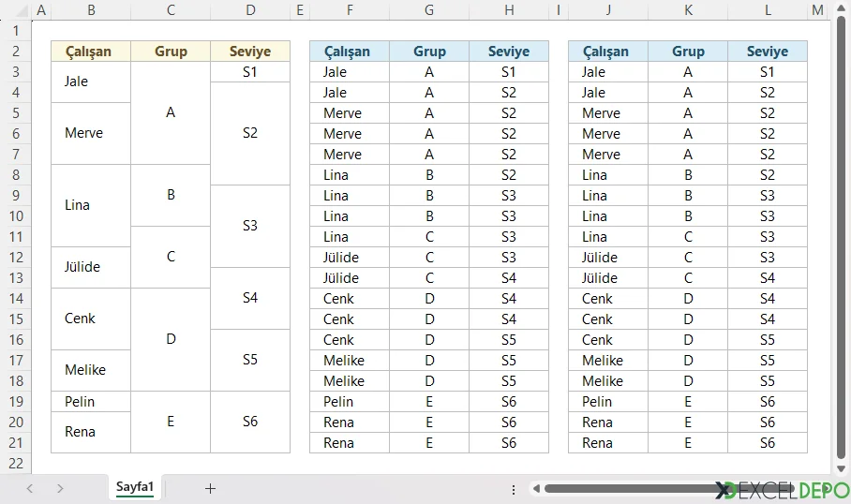Click the yellow Çalışan header cell
The width and height of the screenshot is (851, 504).
click(x=91, y=52)
